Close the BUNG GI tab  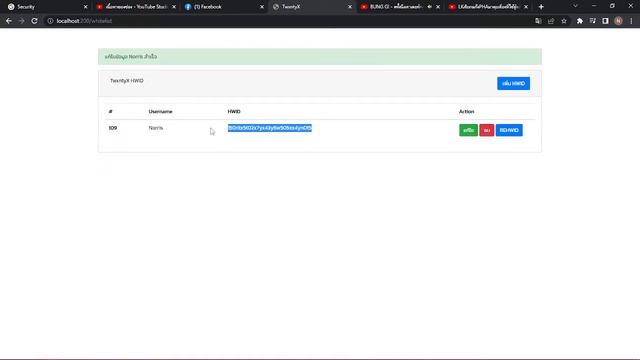[x=438, y=7]
